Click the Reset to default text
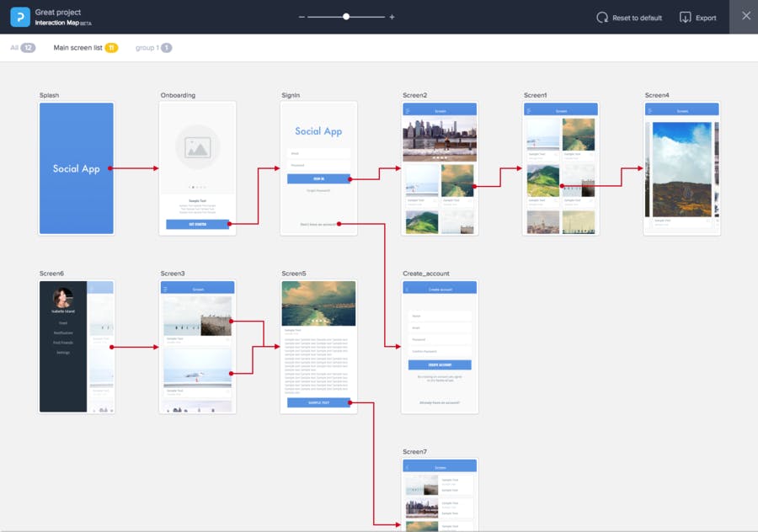This screenshot has height=532, width=758. point(638,18)
